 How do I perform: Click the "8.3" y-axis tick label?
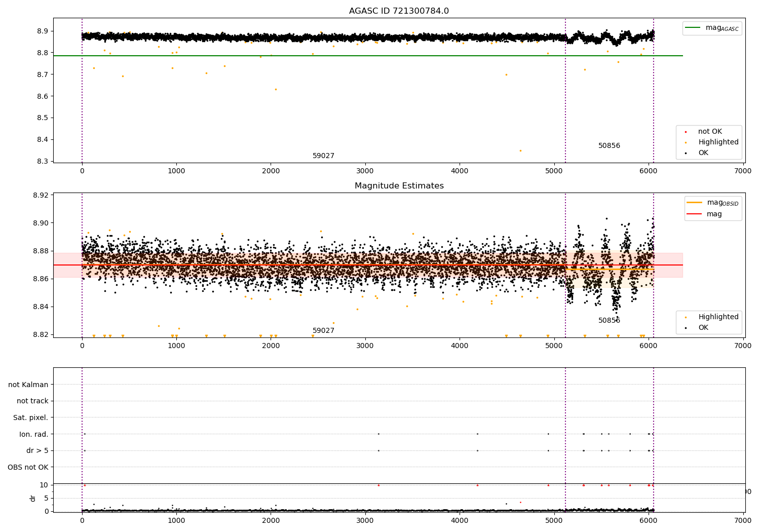[42, 162]
